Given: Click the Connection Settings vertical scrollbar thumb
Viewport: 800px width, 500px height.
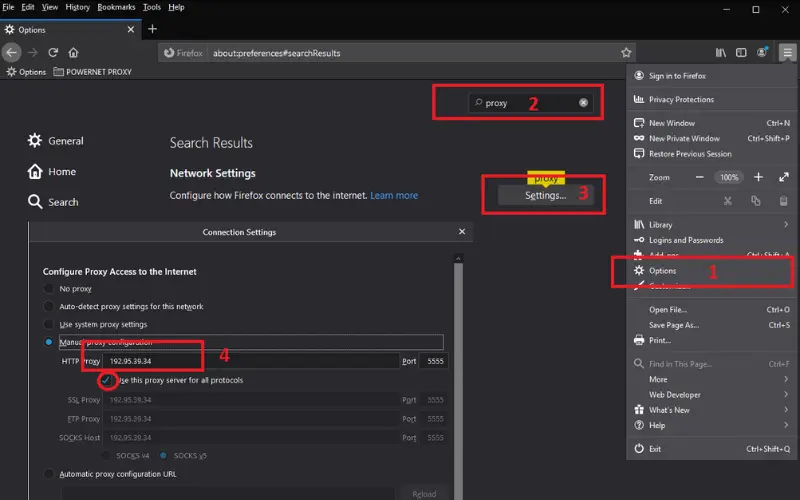Looking at the screenshot, I should 458,380.
